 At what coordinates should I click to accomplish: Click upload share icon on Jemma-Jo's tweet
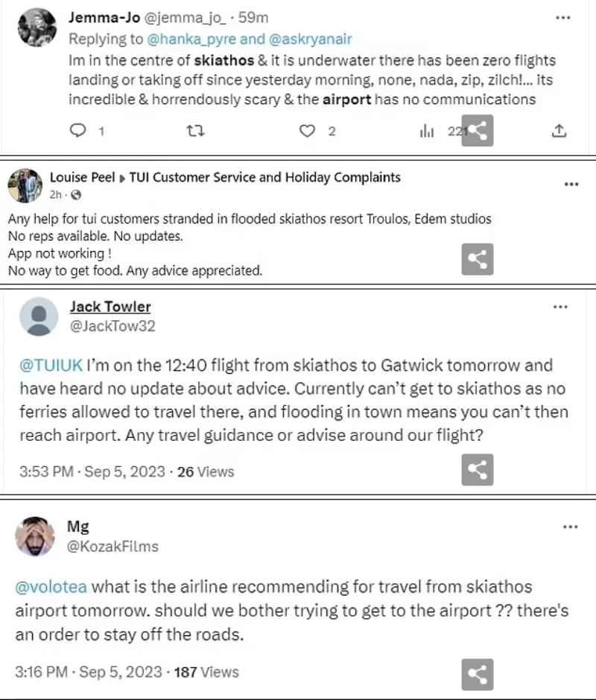point(559,131)
